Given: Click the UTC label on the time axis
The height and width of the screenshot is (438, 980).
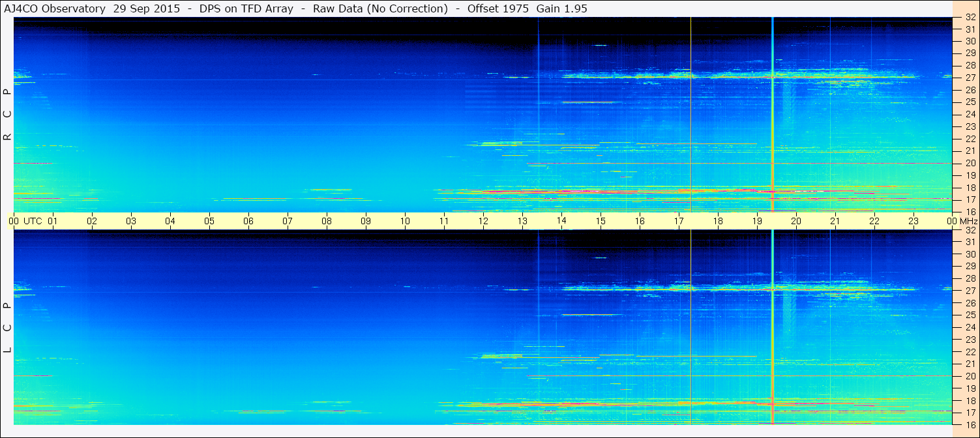Looking at the screenshot, I should pyautogui.click(x=33, y=221).
